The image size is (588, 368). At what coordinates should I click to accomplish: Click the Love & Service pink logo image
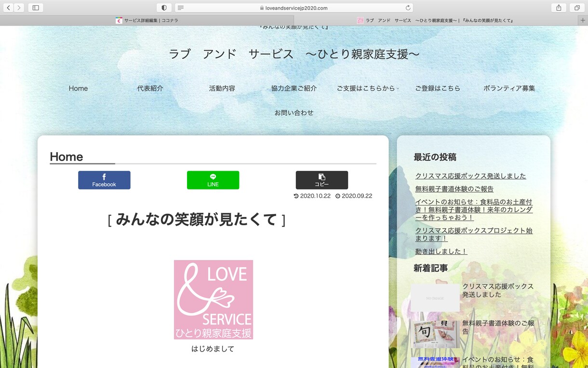click(213, 300)
